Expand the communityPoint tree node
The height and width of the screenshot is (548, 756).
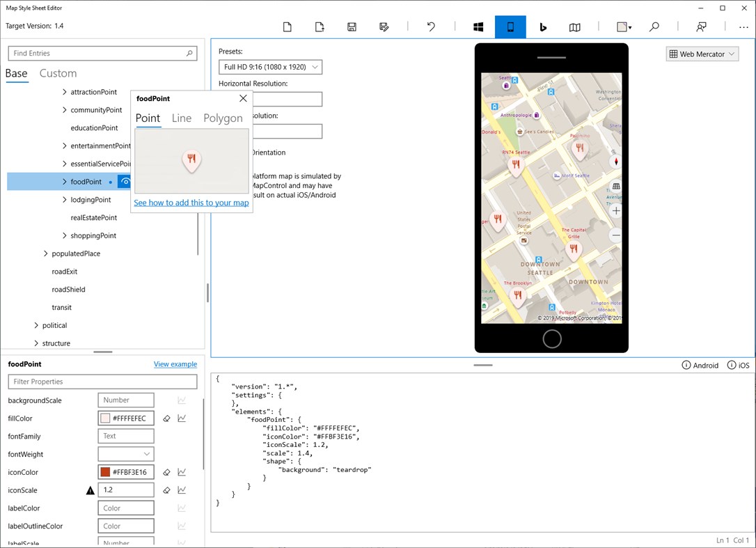65,110
